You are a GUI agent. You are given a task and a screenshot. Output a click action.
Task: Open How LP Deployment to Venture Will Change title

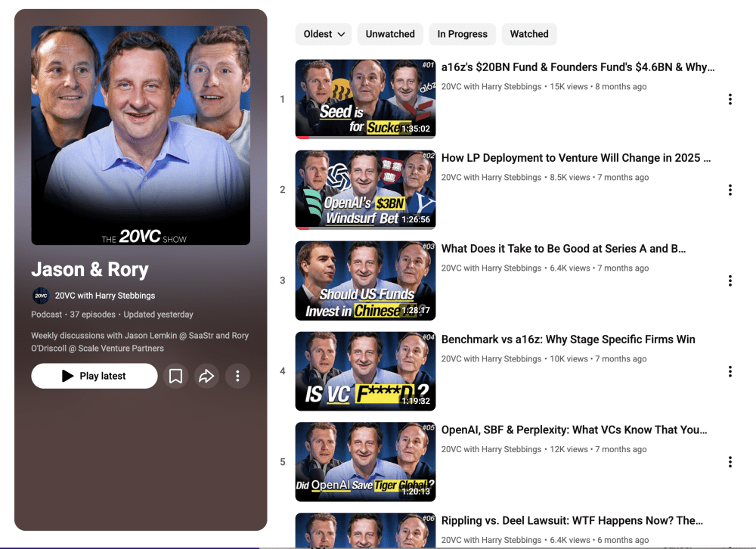tap(575, 158)
